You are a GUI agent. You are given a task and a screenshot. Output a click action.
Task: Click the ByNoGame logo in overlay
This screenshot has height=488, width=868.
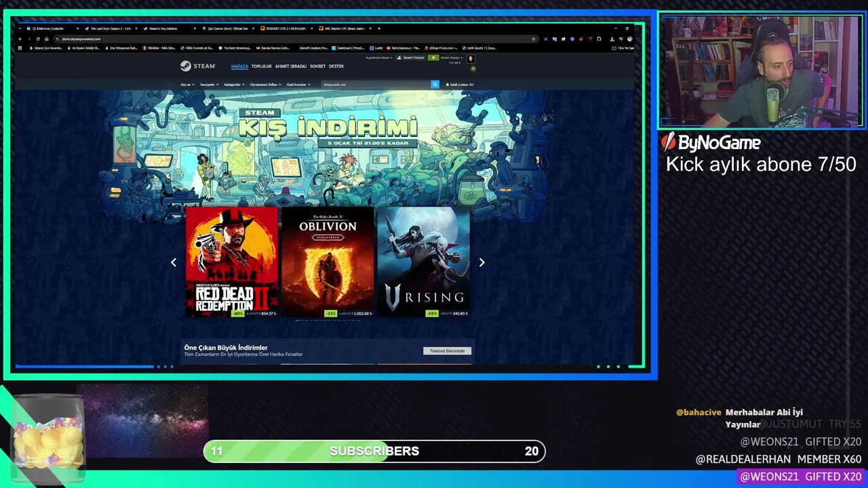pyautogui.click(x=711, y=142)
